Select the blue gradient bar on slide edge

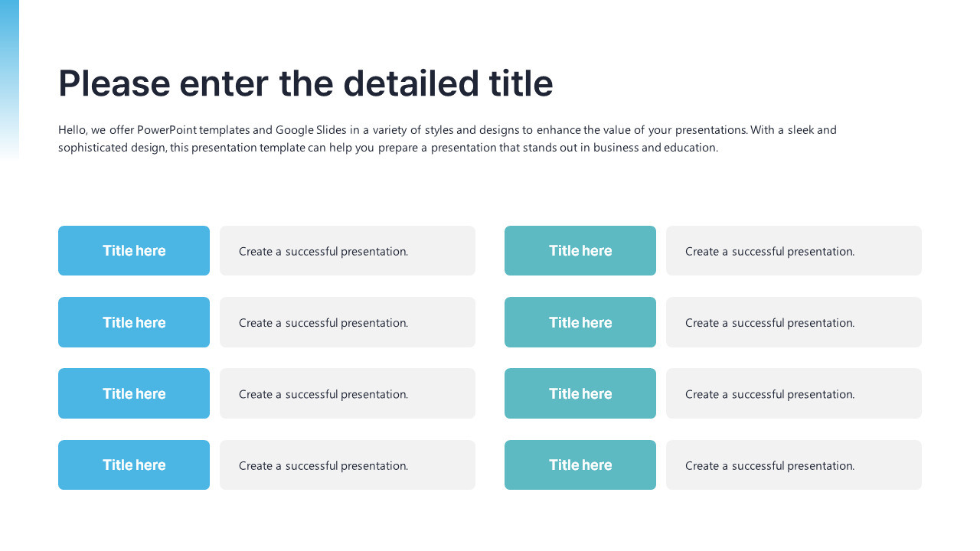click(9, 80)
